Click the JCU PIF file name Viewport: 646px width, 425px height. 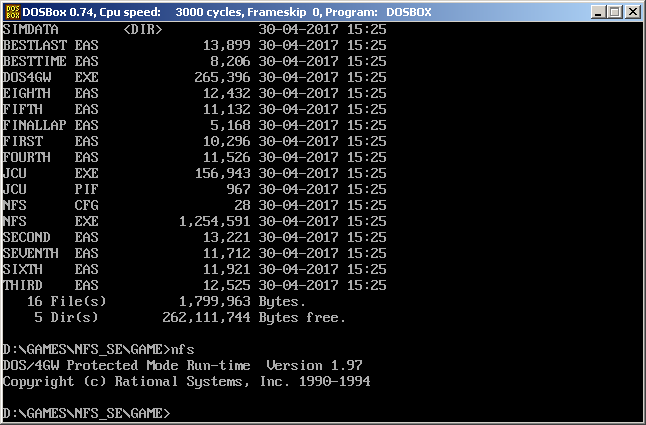point(51,189)
